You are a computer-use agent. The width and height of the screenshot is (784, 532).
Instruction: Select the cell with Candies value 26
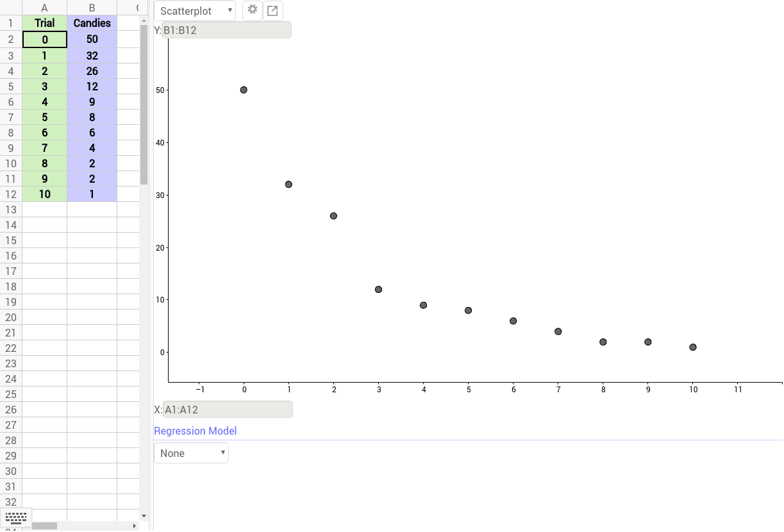pyautogui.click(x=92, y=71)
